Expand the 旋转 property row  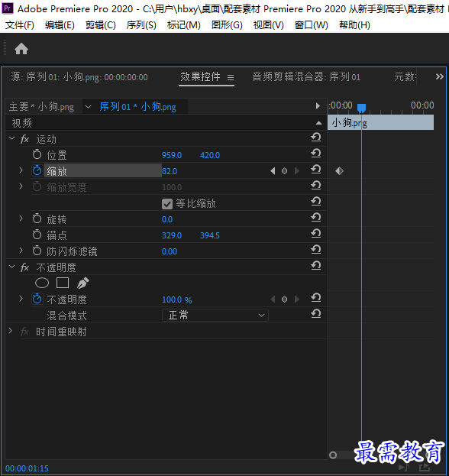[21, 219]
